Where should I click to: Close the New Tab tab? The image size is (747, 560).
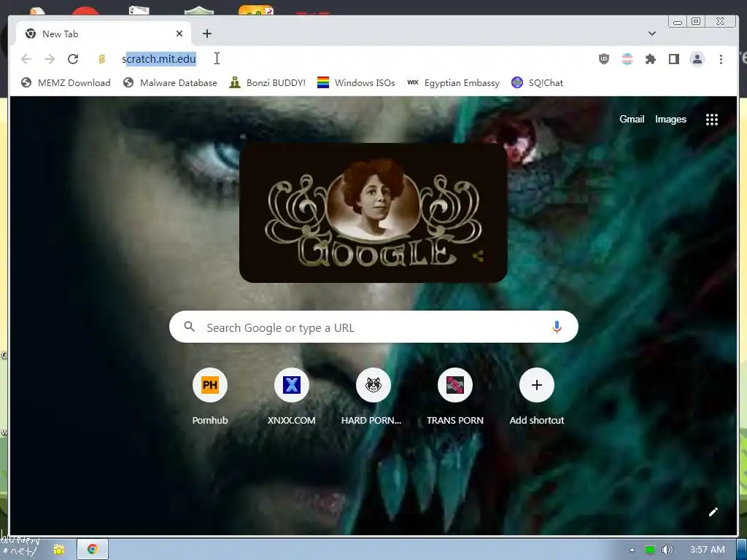[179, 34]
